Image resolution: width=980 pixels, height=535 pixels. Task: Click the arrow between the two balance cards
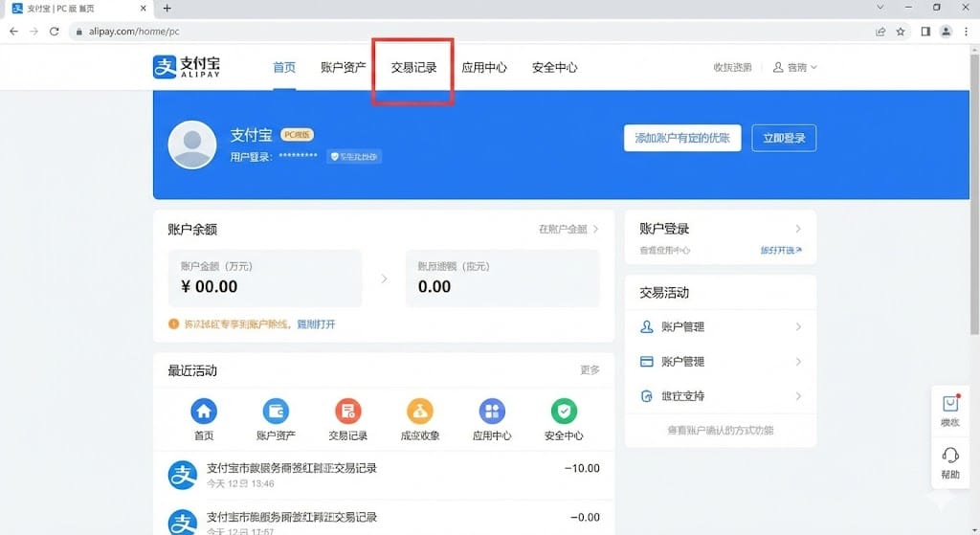385,279
